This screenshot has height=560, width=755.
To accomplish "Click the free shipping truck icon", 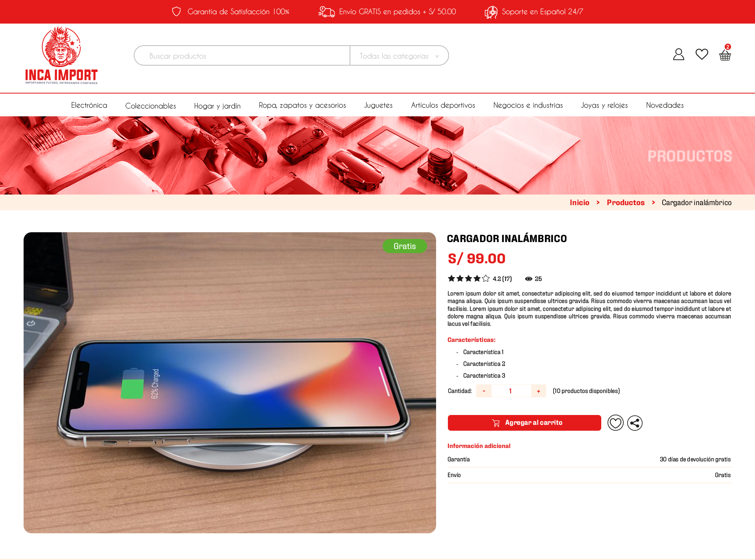I will point(326,12).
